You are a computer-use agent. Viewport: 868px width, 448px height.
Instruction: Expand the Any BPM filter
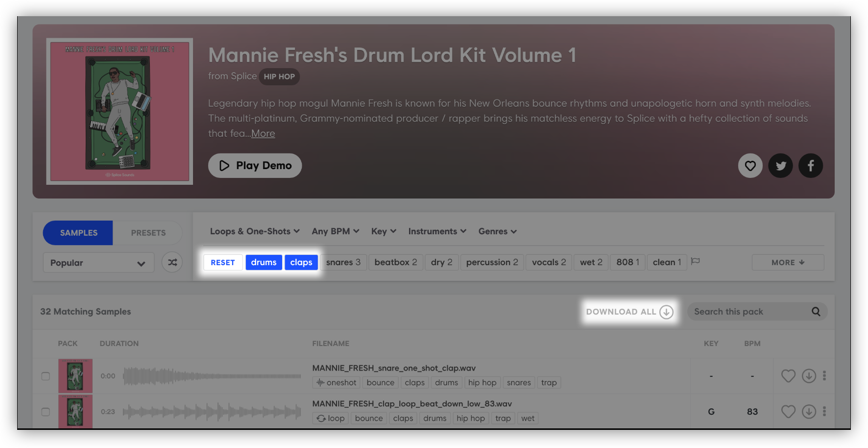pyautogui.click(x=336, y=231)
